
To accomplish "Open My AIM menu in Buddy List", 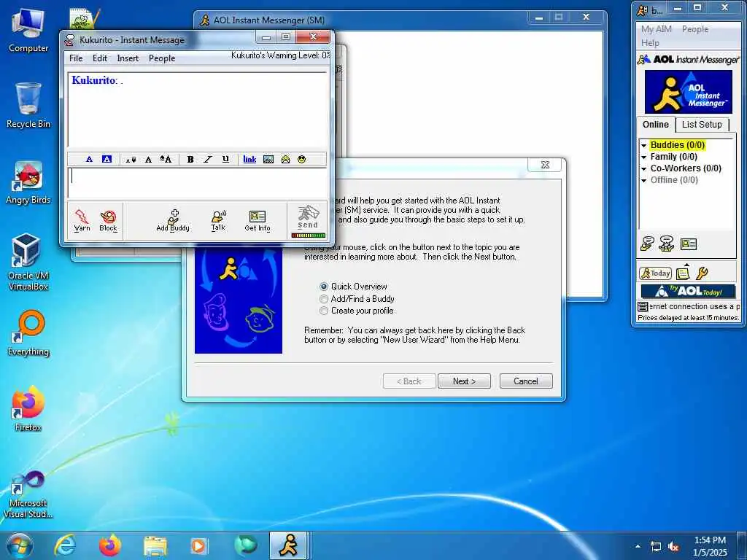I will click(656, 29).
